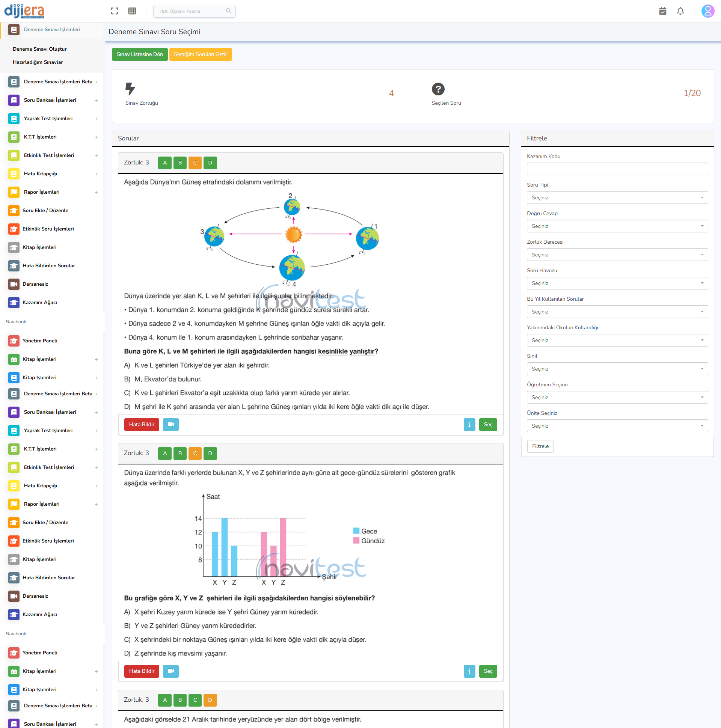Click the fullscreen toggle icon in header
The height and width of the screenshot is (728, 721).
(115, 11)
